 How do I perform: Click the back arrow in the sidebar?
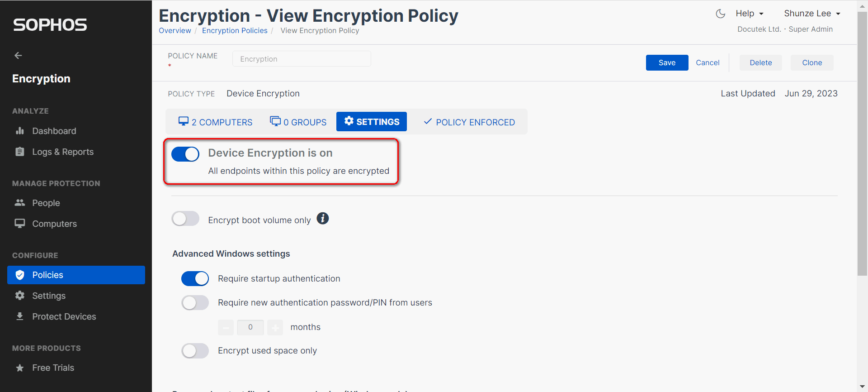(x=18, y=55)
